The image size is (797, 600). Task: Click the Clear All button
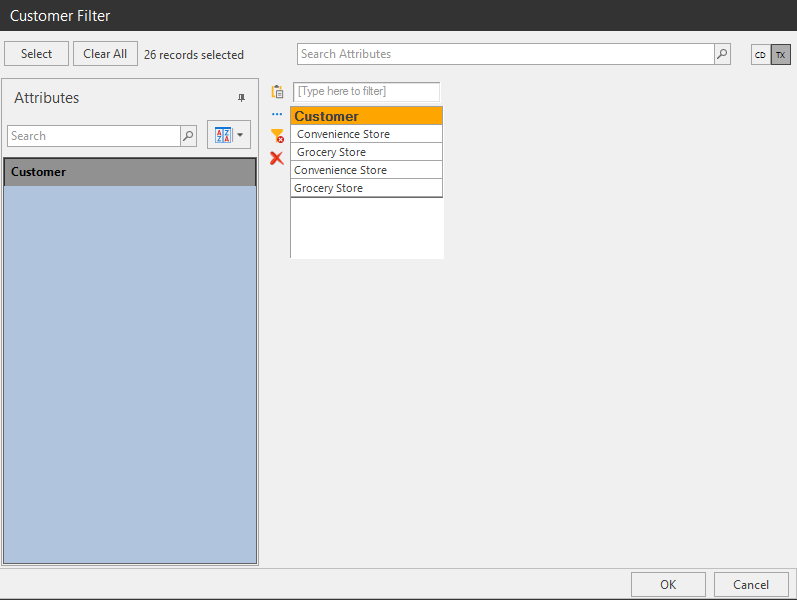click(x=105, y=54)
